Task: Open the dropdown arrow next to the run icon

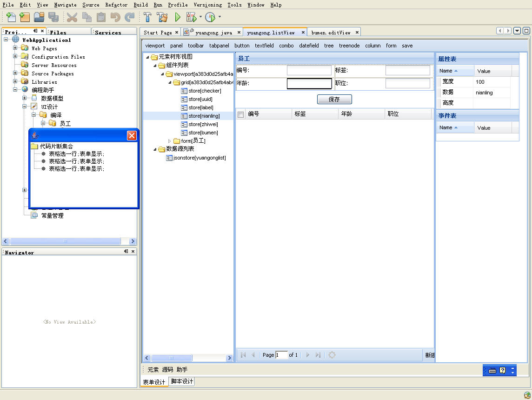Action: point(200,17)
